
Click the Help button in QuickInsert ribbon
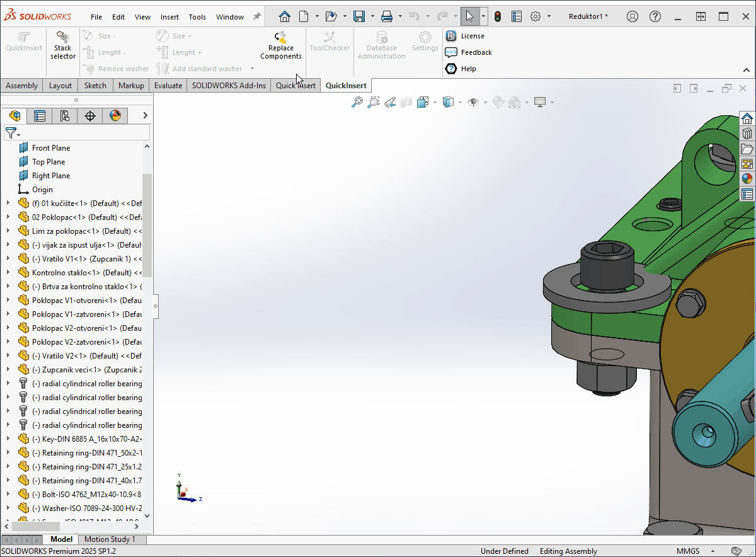pos(461,69)
